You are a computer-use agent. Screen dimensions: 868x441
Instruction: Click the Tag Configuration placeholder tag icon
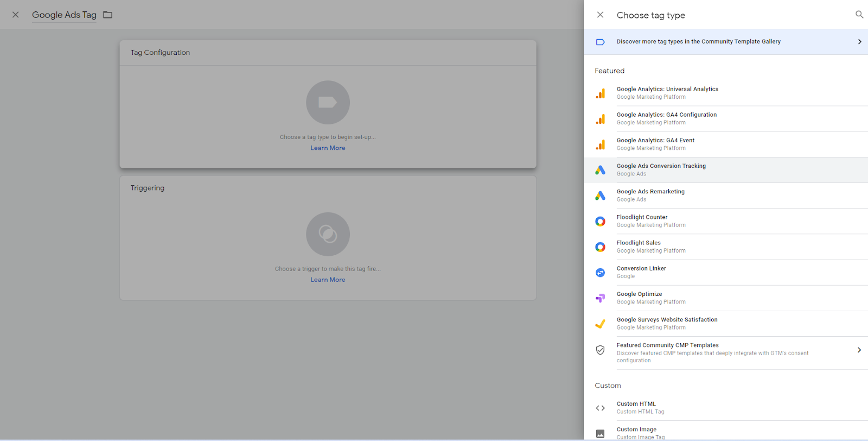[328, 103]
